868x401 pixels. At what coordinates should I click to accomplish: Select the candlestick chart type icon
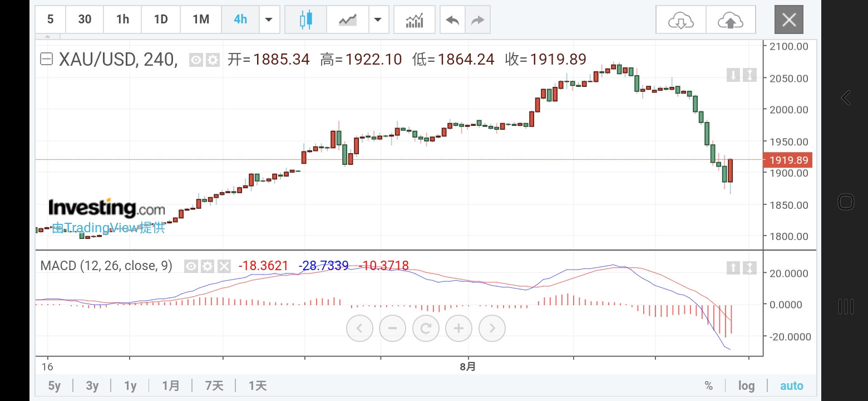tap(305, 20)
